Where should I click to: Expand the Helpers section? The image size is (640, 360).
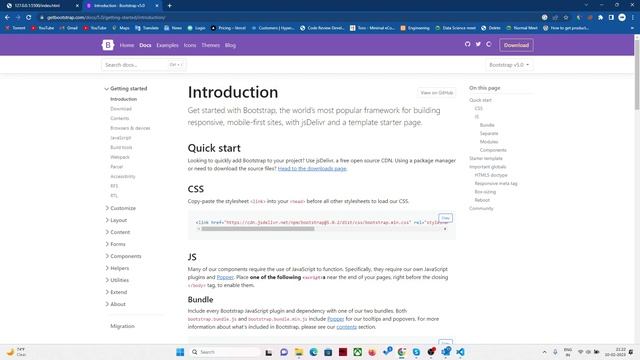pyautogui.click(x=117, y=268)
